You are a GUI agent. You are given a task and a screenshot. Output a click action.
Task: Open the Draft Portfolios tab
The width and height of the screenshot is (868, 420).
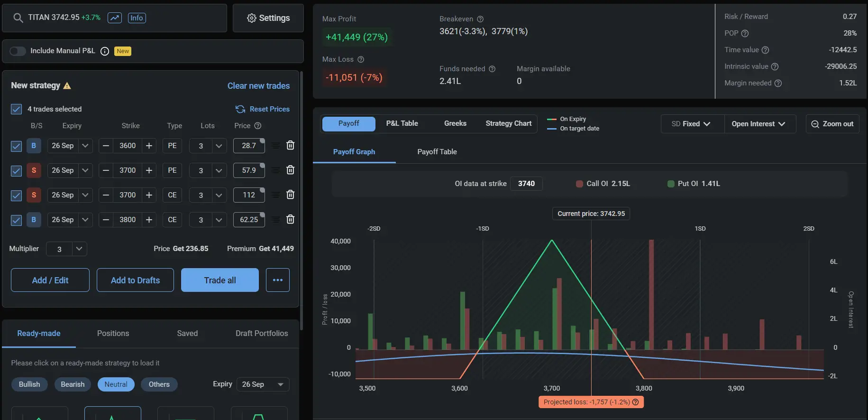pos(262,334)
